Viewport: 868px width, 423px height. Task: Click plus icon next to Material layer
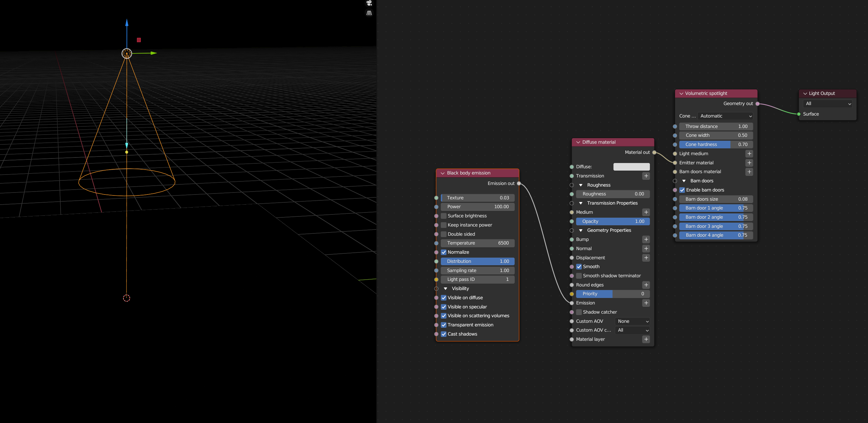(x=646, y=339)
